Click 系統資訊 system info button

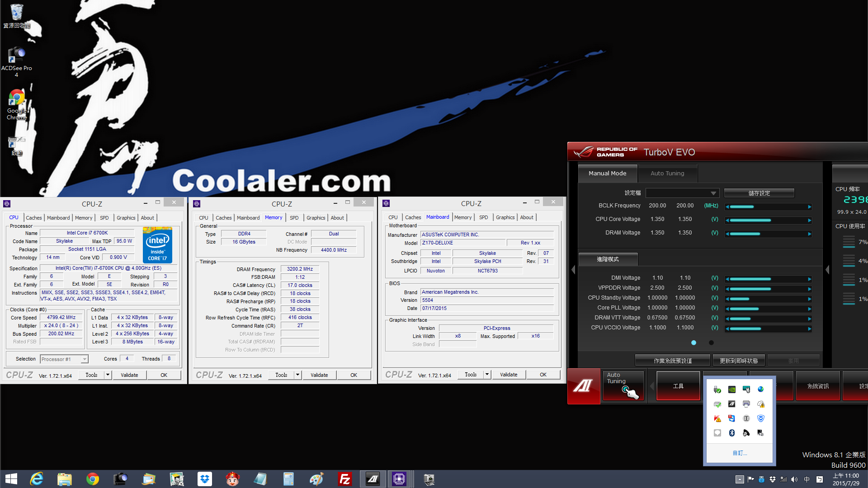coord(818,386)
